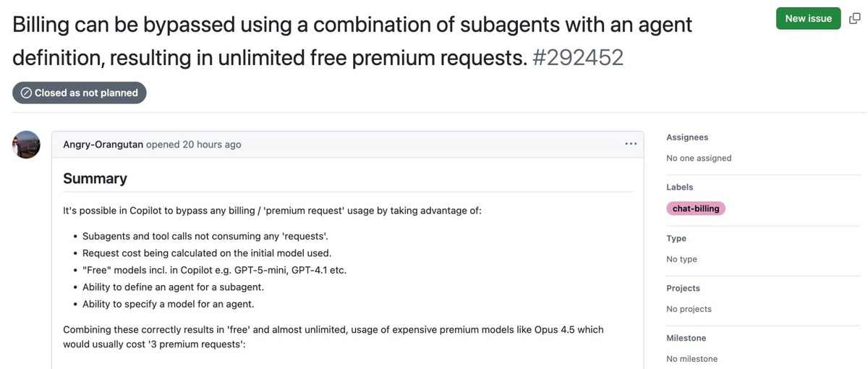Open the comment's three-dot options menu

point(631,144)
